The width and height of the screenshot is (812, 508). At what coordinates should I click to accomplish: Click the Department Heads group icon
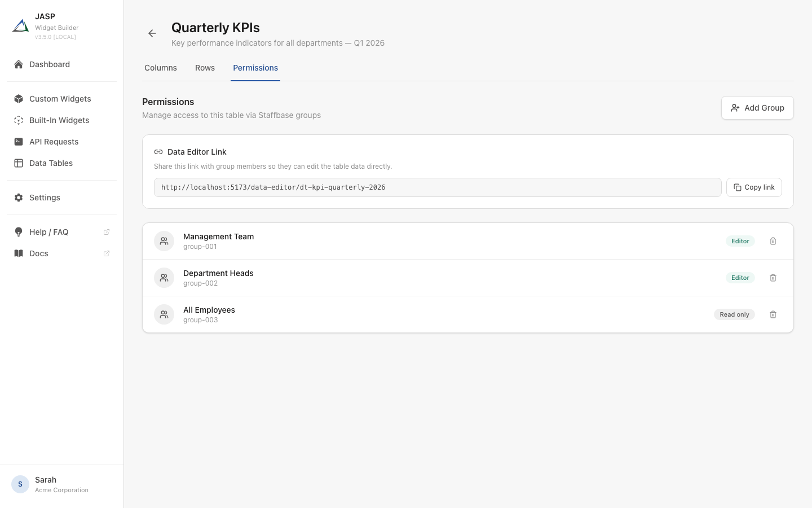click(164, 278)
